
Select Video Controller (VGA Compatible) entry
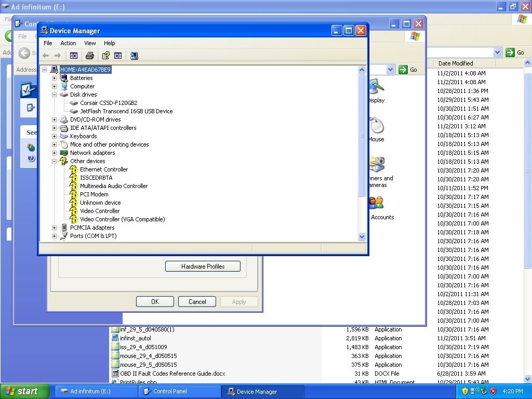122,219
